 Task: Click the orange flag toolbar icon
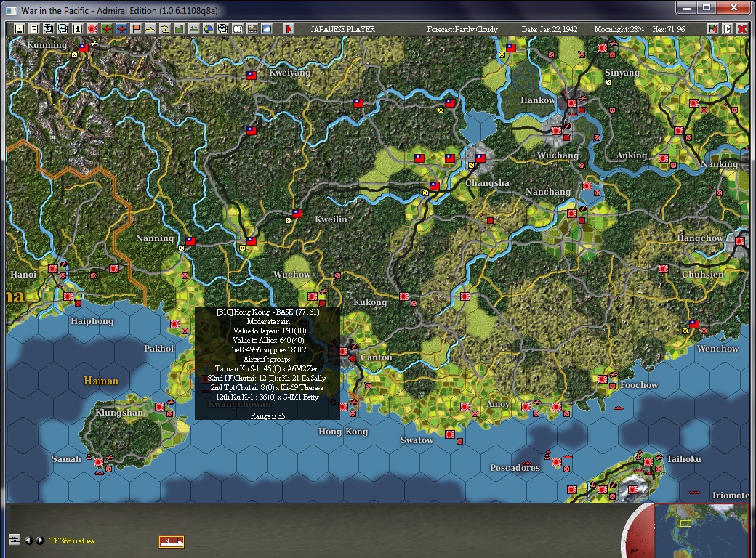(x=135, y=29)
